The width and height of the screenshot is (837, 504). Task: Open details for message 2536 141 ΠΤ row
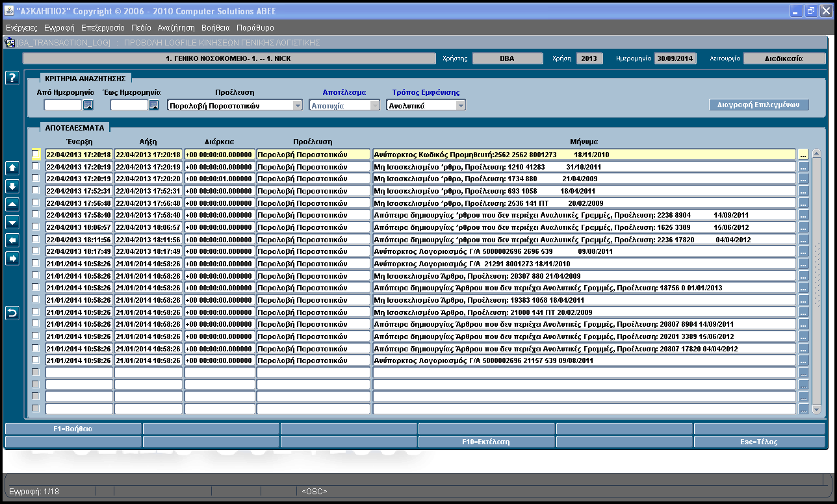[803, 203]
